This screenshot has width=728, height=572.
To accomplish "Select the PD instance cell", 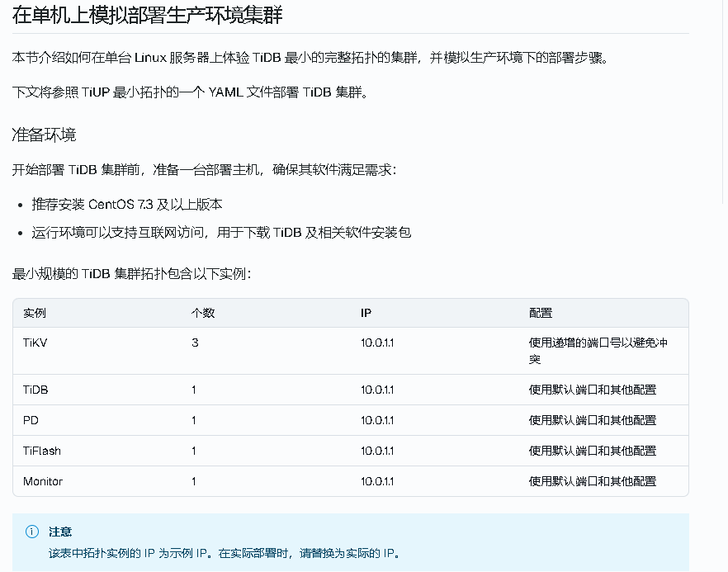I will 31,420.
